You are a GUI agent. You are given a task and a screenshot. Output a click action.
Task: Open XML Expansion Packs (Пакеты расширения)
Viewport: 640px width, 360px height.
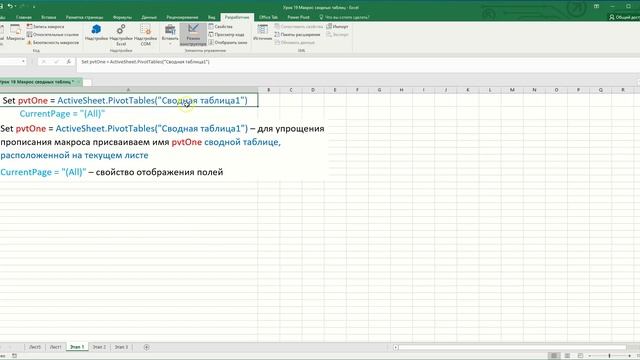click(x=297, y=35)
